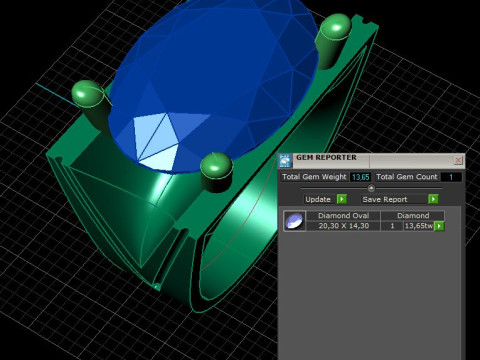Screen dimensions: 480x360
Task: Click the round handle on the divider line
Action: tap(371, 188)
